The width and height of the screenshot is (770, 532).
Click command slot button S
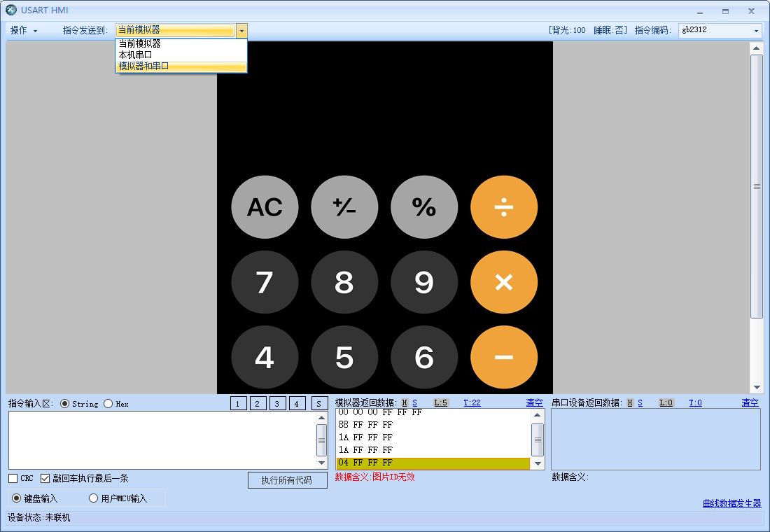(x=319, y=404)
